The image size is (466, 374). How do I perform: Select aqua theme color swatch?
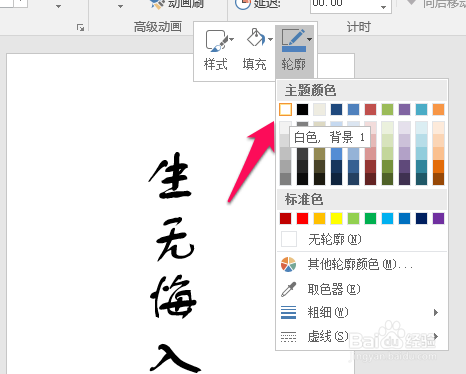click(x=422, y=109)
